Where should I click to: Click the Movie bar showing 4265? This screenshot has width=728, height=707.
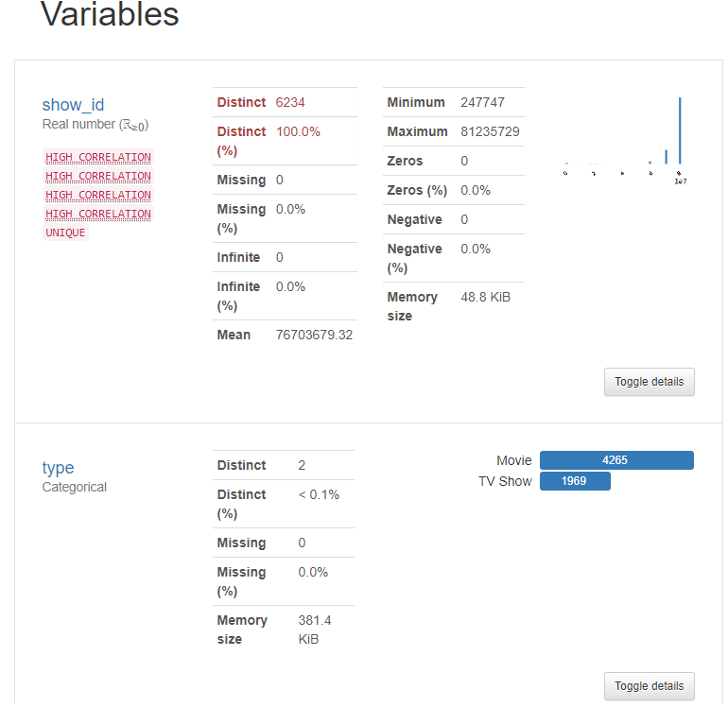coord(616,460)
